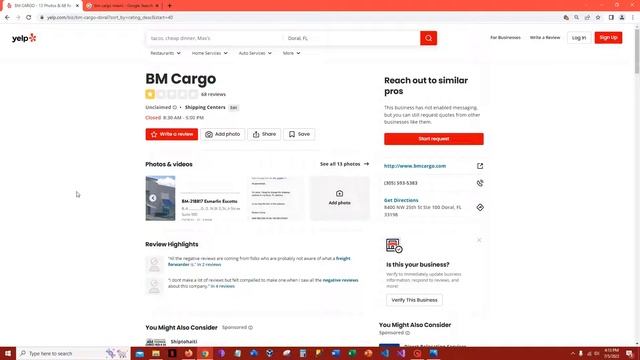Click the Start request button
This screenshot has height=360, width=640.
coord(433,139)
